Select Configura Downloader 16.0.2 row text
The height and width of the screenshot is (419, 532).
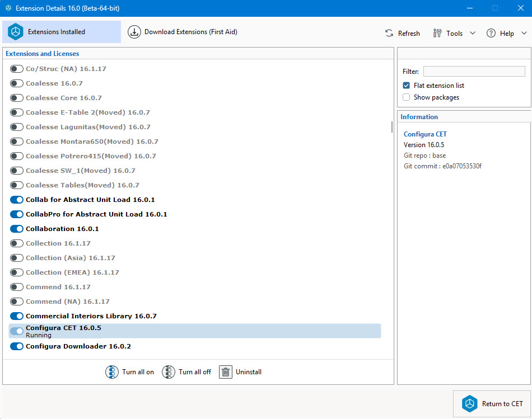78,346
